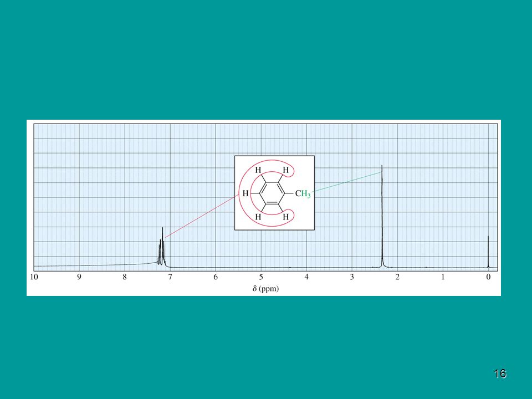Click the tall methyl singlet peak near 2.3 ppm
532x399 pixels.
[x=382, y=216]
